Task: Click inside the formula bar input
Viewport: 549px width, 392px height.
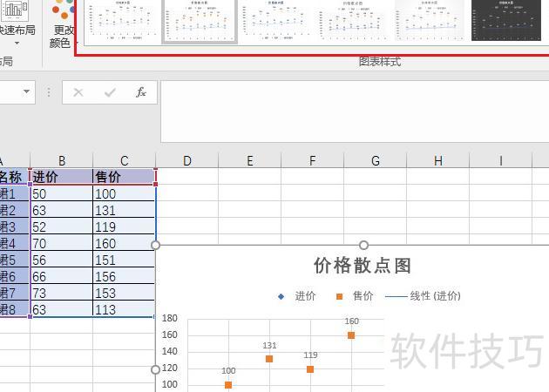Action: [x=355, y=112]
